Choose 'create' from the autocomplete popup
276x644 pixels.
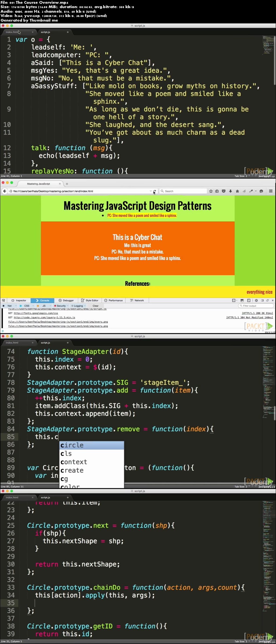(92, 470)
